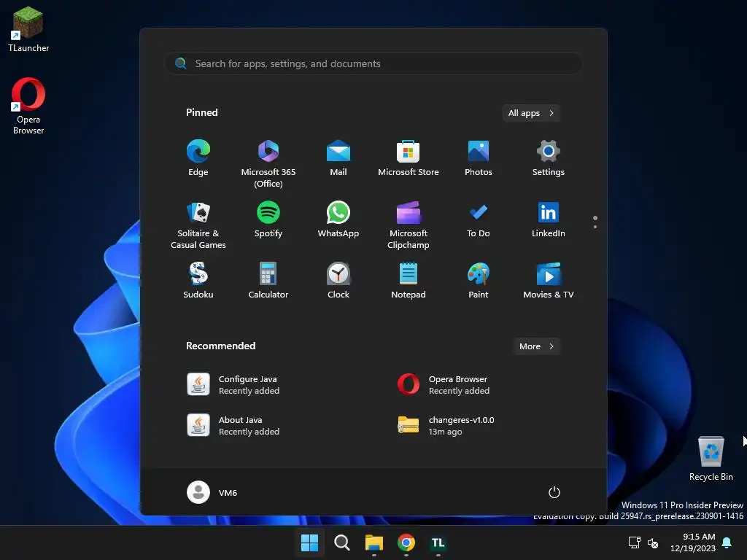Select the Opera Browser desktop shortcut
This screenshot has width=747, height=560.
pos(28,106)
